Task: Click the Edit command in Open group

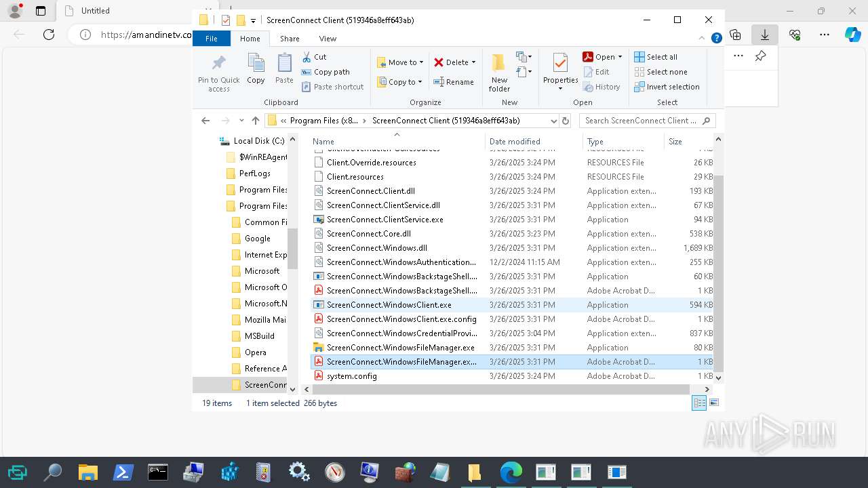Action: (596, 72)
